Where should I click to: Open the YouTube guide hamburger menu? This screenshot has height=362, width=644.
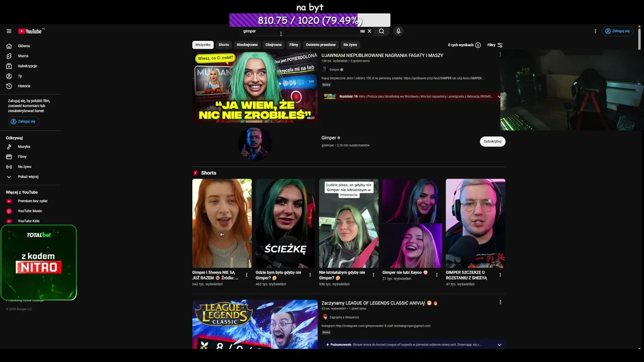[9, 31]
